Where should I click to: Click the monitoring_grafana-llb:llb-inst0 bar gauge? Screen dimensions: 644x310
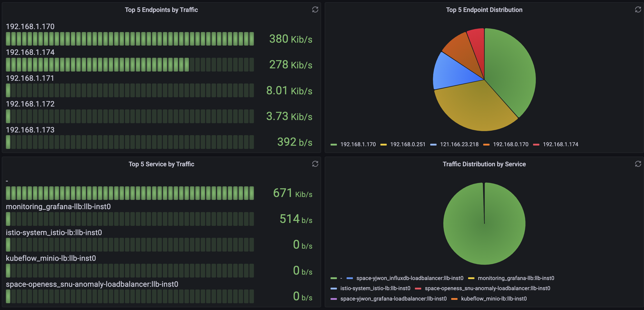(130, 219)
